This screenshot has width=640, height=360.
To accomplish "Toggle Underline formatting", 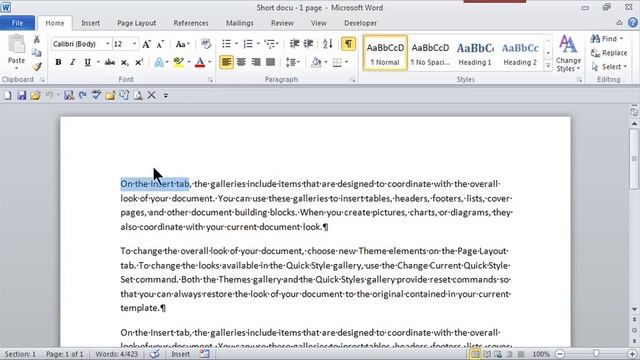I will click(87, 62).
